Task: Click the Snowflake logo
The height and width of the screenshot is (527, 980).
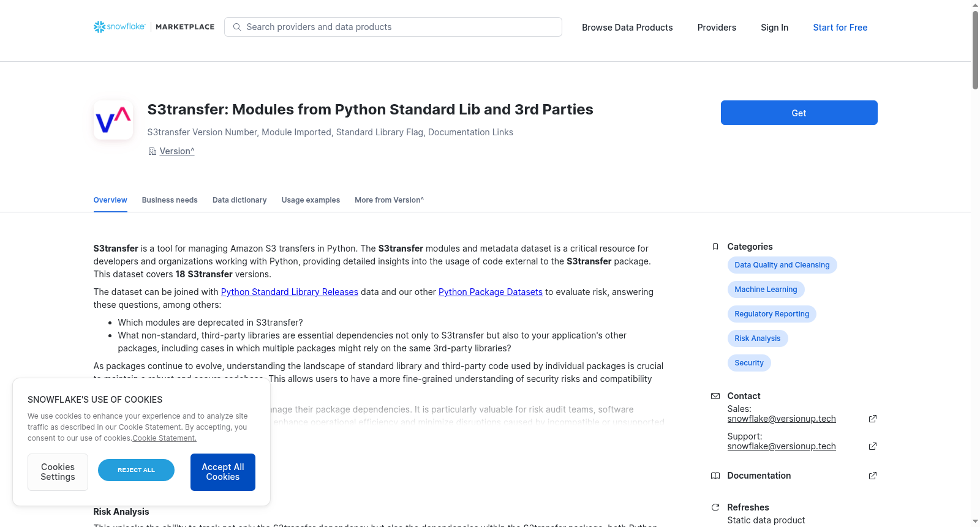Action: click(119, 27)
